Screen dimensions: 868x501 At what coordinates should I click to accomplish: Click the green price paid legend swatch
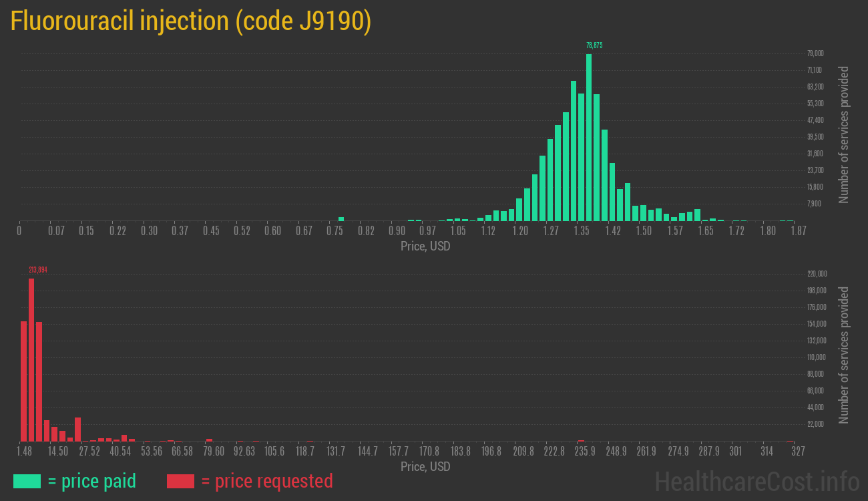pos(27,481)
